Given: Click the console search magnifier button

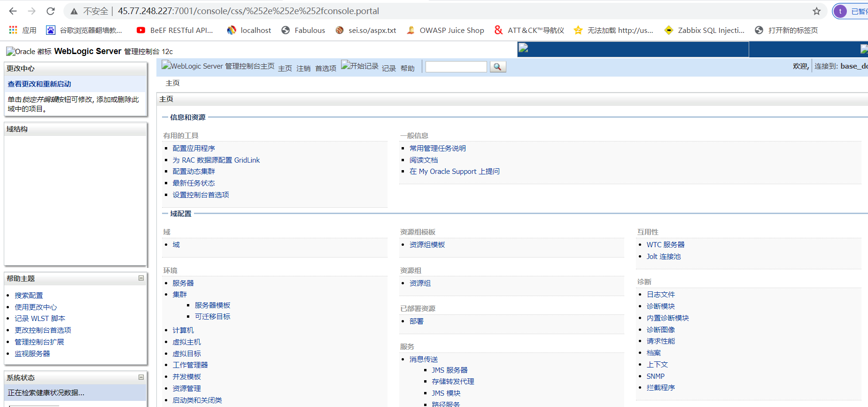Looking at the screenshot, I should click(x=498, y=67).
